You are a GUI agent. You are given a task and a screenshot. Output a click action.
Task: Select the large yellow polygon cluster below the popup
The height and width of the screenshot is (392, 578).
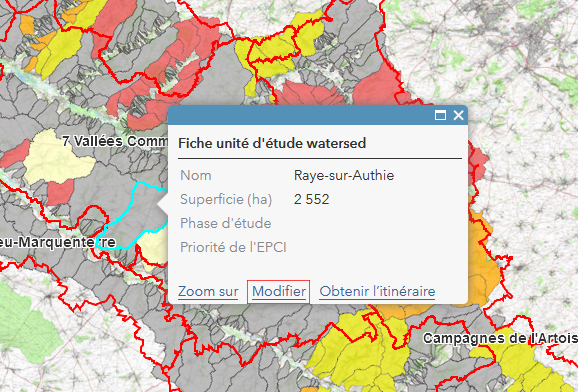click(x=359, y=350)
